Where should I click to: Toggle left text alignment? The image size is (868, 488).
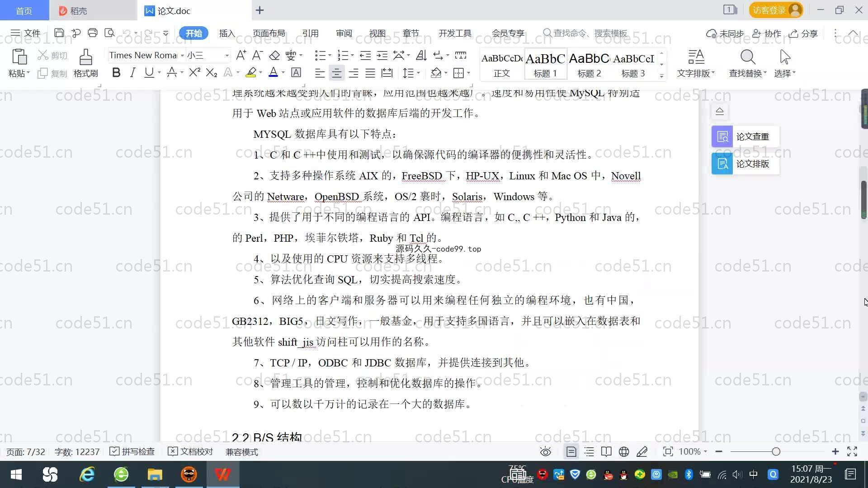[320, 73]
